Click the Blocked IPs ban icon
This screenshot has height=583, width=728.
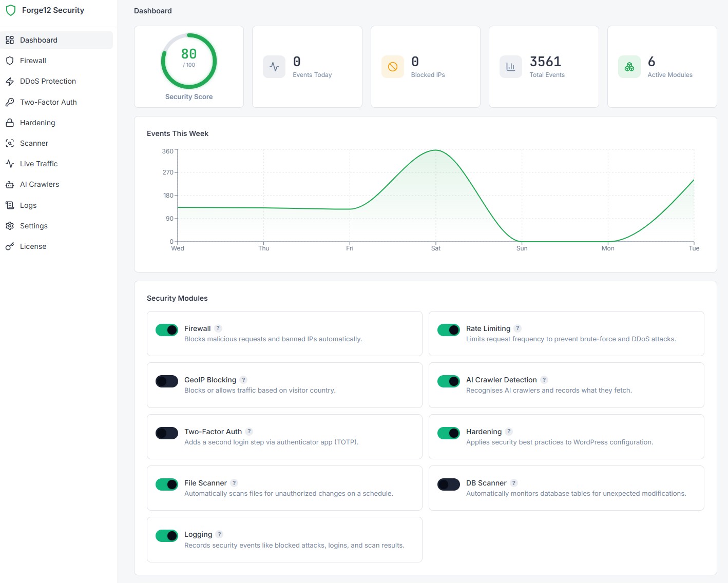[x=393, y=67]
